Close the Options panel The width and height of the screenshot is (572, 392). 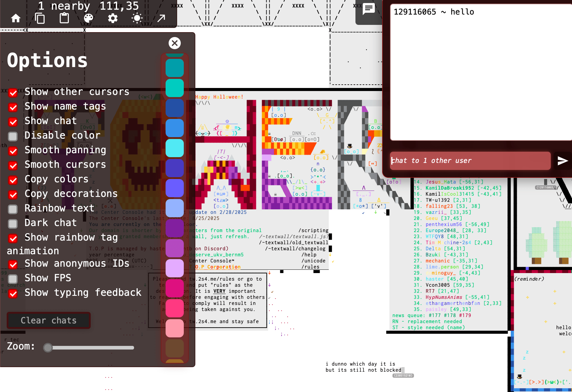[175, 43]
